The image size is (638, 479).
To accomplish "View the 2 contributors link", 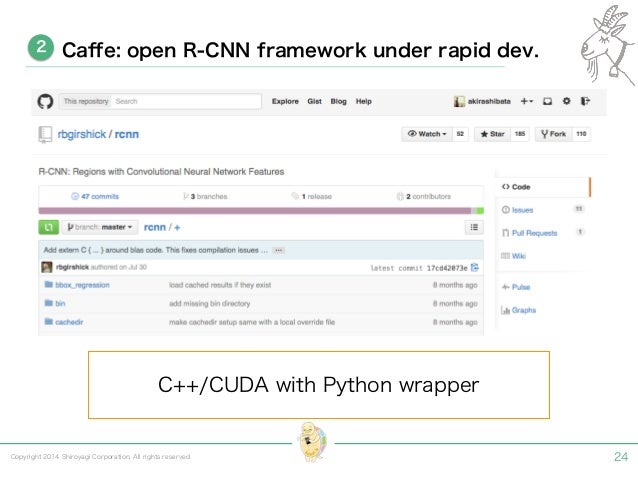I will pyautogui.click(x=424, y=197).
